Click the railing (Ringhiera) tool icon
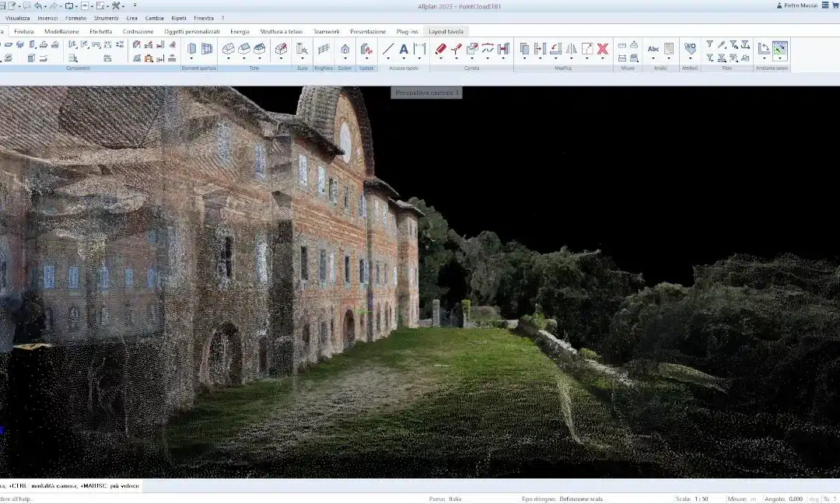The width and height of the screenshot is (840, 504). pos(324,49)
